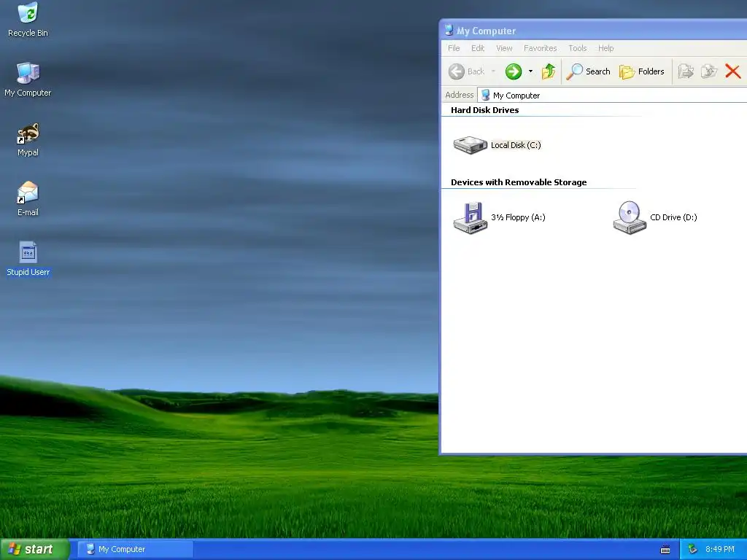Open the File menu
747x560 pixels.
[454, 48]
